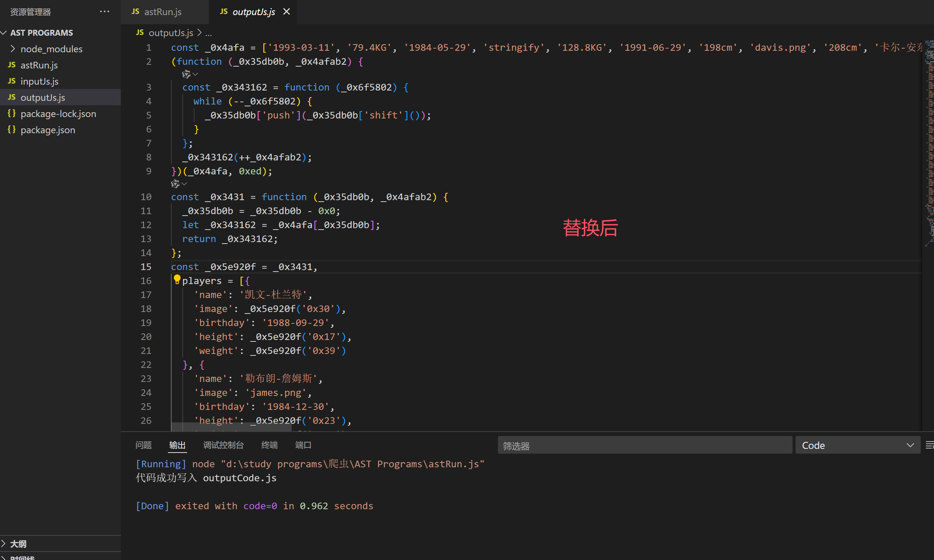Open inputJs.js in the explorer
The width and height of the screenshot is (934, 560).
[39, 81]
